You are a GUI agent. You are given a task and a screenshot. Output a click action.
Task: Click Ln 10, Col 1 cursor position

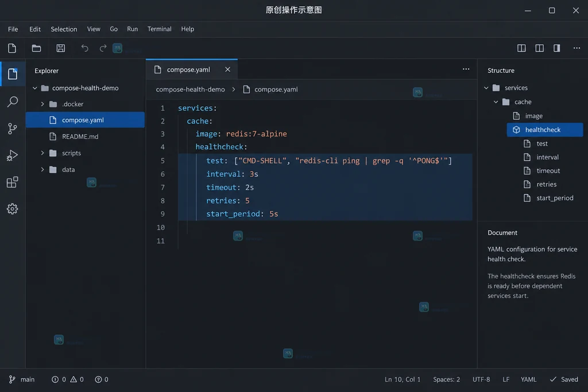(403, 379)
